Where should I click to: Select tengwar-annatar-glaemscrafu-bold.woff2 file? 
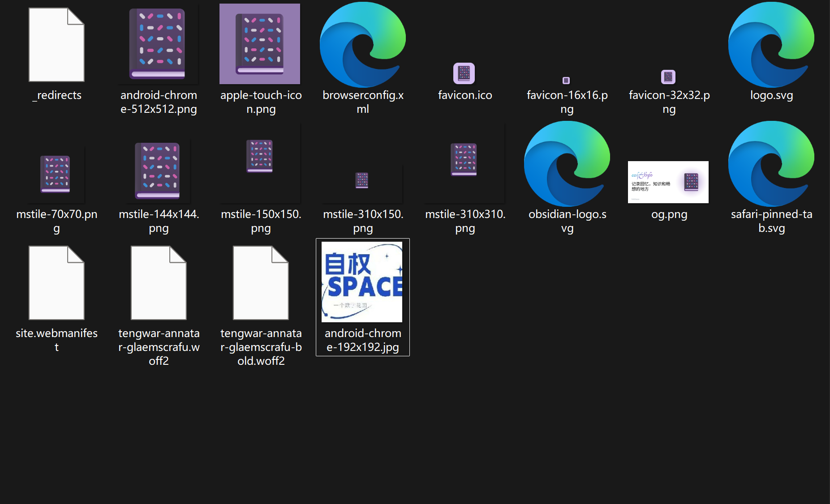[261, 283]
